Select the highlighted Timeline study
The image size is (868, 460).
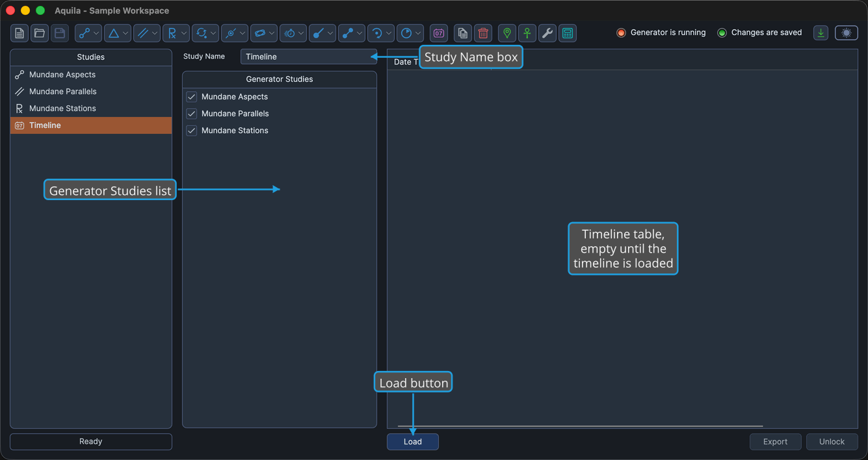click(x=91, y=125)
